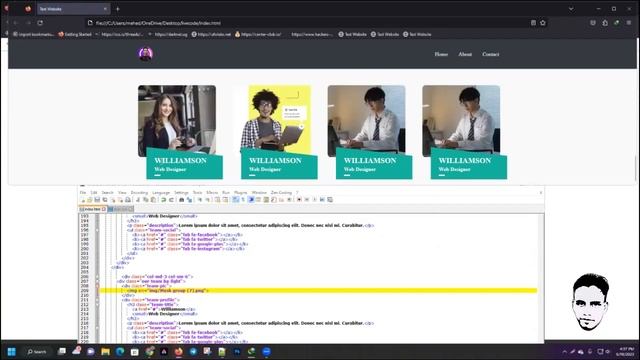Viewport: 640px width, 360px height.
Task: Click the Open file icon in Notepad++ toolbar
Action: click(x=90, y=200)
